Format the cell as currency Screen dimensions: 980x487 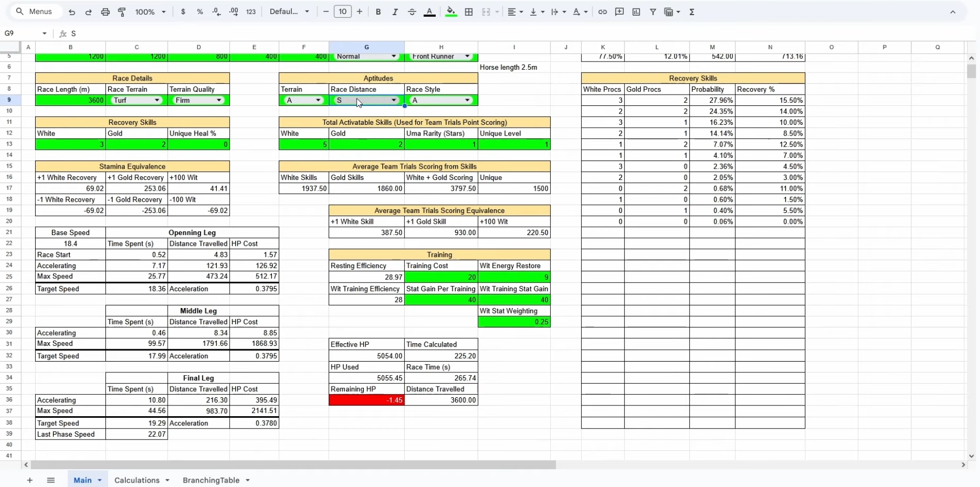click(x=183, y=12)
